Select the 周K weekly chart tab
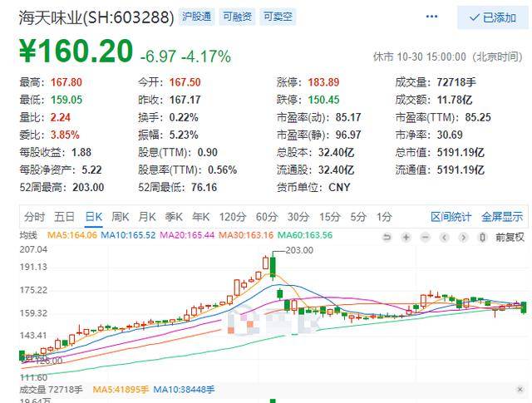The width and height of the screenshot is (532, 403). click(x=120, y=216)
